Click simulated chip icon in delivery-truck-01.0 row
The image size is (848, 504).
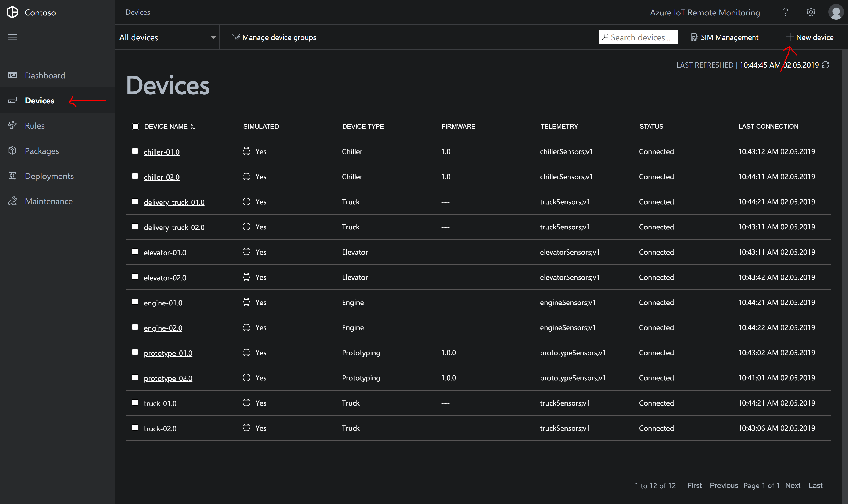point(246,201)
